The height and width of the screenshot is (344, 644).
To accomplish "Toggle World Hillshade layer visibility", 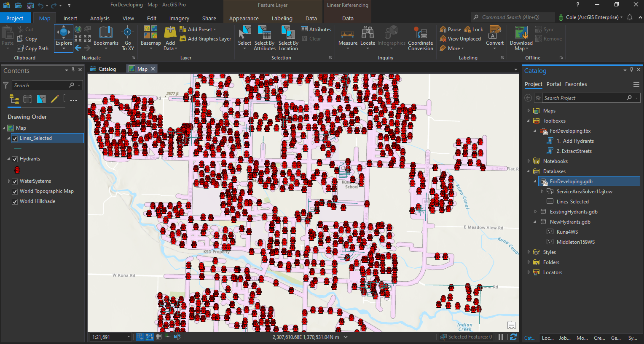I will click(x=15, y=201).
